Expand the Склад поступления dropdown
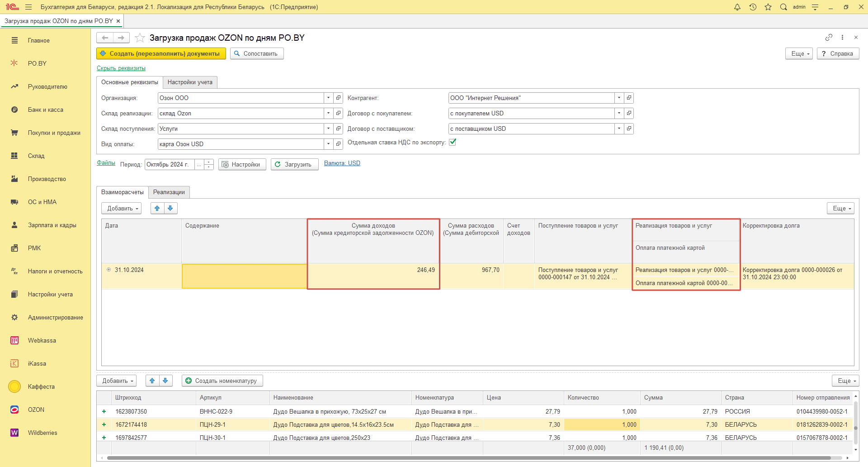 pos(328,129)
